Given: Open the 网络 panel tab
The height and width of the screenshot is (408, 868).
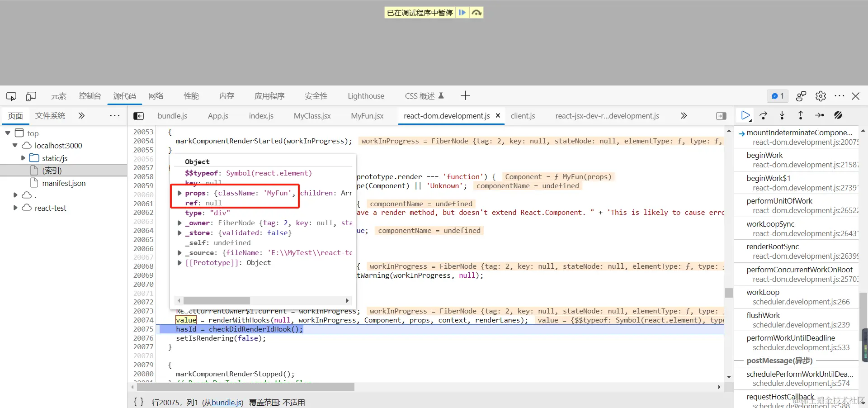Looking at the screenshot, I should click(156, 96).
